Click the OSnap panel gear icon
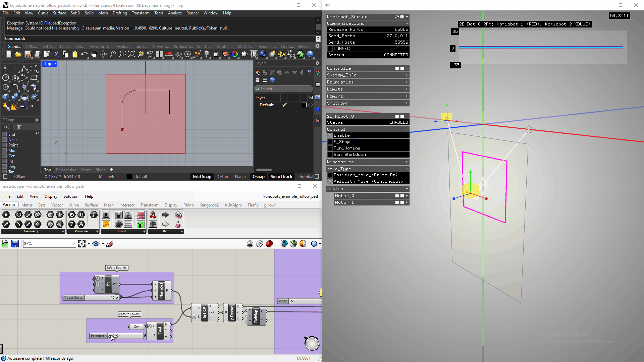Screen dimensions: 644x362 coord(37,120)
